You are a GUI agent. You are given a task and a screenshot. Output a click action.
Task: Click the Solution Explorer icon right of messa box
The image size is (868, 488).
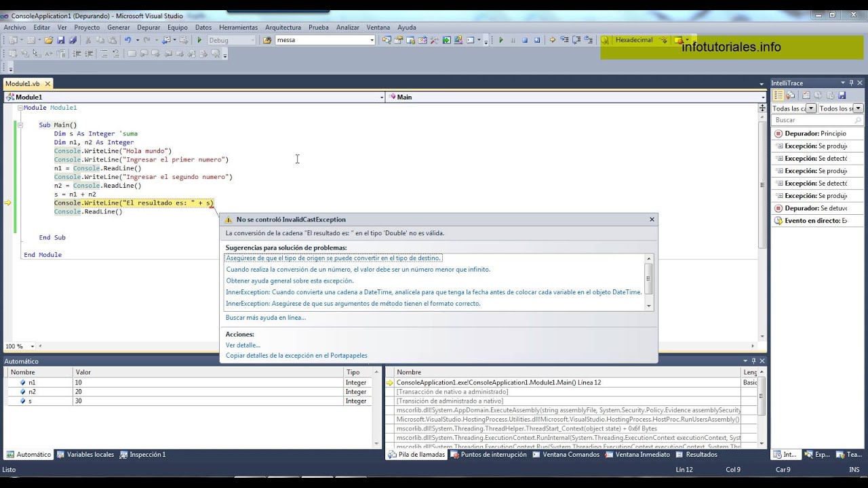coord(387,40)
